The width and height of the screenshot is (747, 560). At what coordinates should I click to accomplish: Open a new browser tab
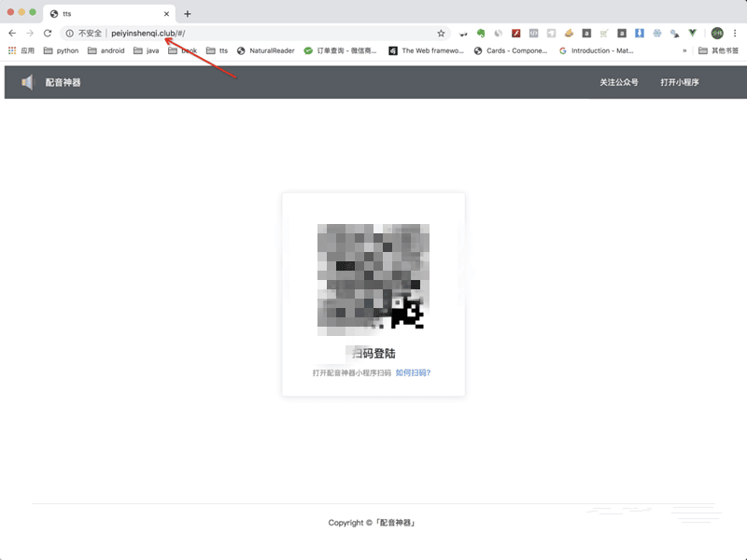pos(188,14)
